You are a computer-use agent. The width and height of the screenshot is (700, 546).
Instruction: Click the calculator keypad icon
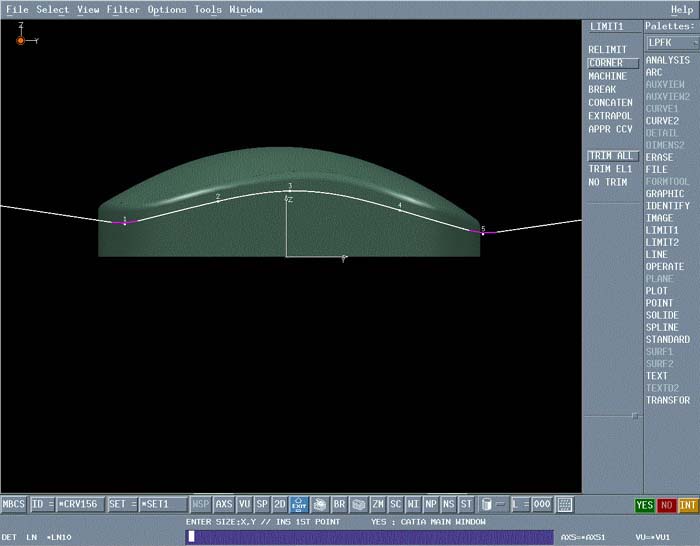565,505
